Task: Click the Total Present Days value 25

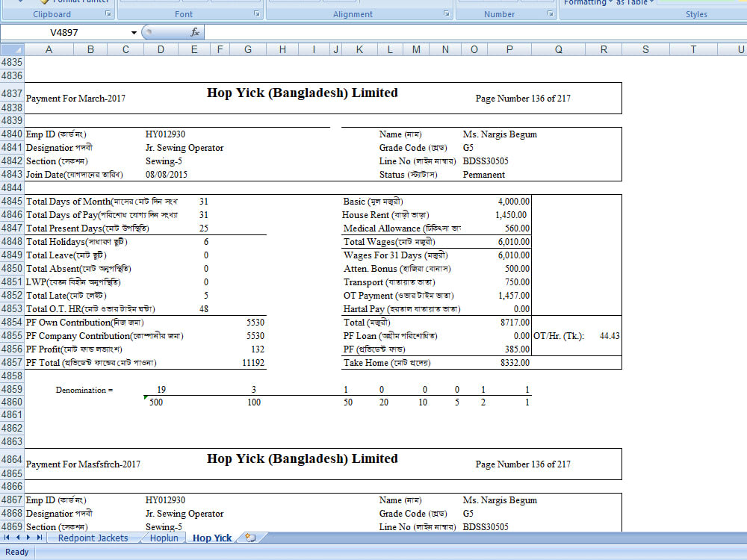Action: pos(204,228)
